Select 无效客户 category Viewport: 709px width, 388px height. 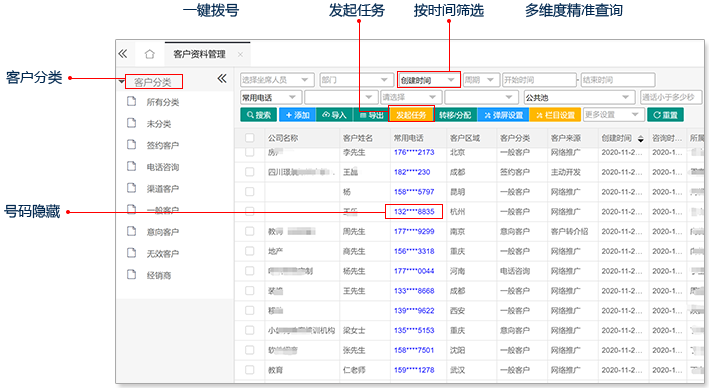coord(163,254)
